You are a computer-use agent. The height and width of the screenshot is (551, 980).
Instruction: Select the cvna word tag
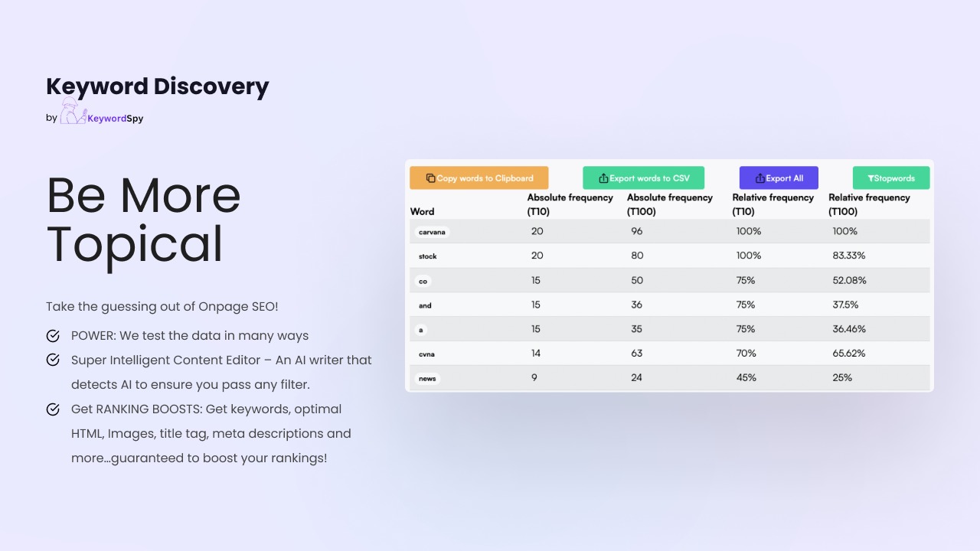point(427,354)
